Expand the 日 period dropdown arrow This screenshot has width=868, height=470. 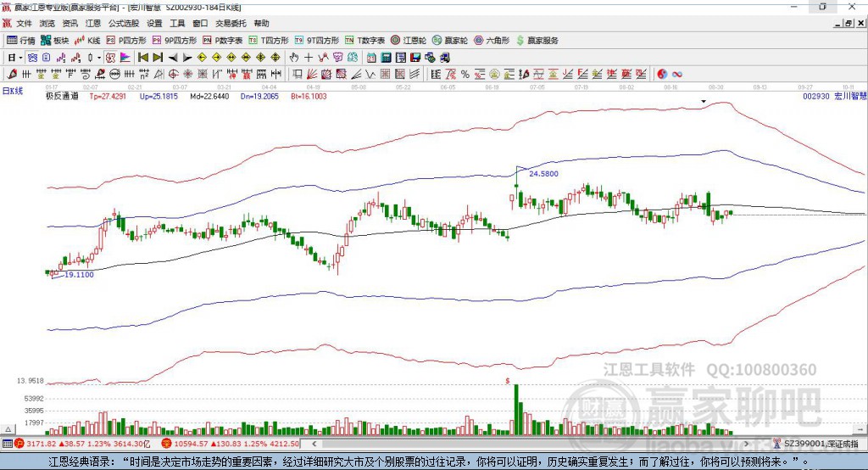20,58
